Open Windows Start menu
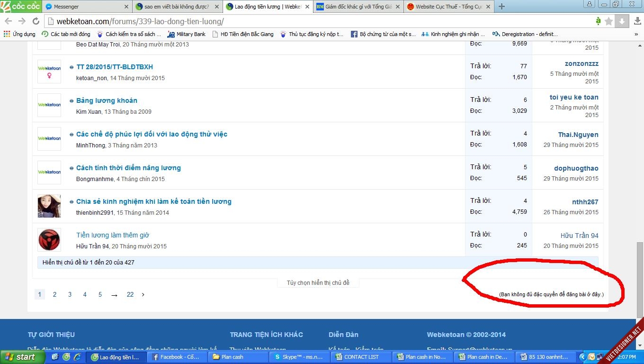 pyautogui.click(x=21, y=357)
